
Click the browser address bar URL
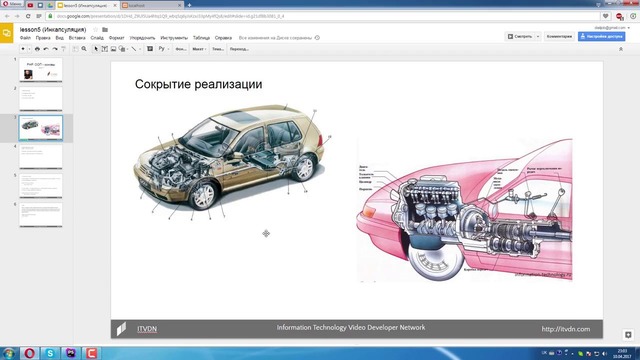tap(170, 16)
